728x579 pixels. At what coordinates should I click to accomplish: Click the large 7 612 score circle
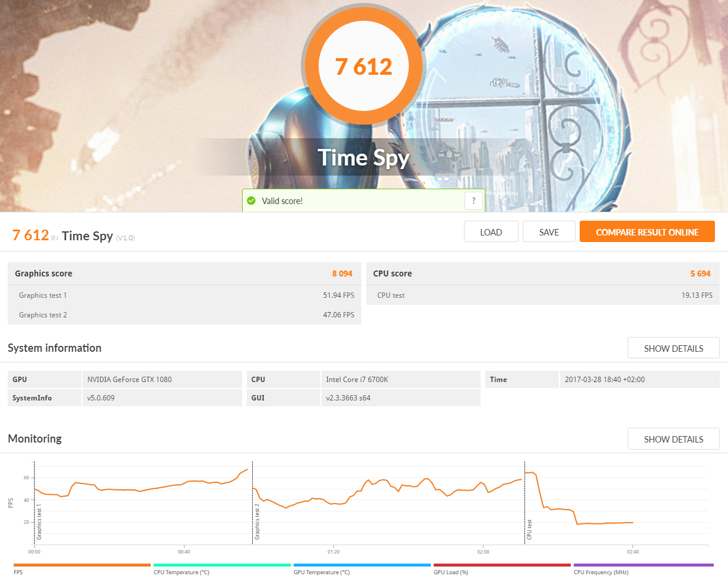(x=364, y=66)
